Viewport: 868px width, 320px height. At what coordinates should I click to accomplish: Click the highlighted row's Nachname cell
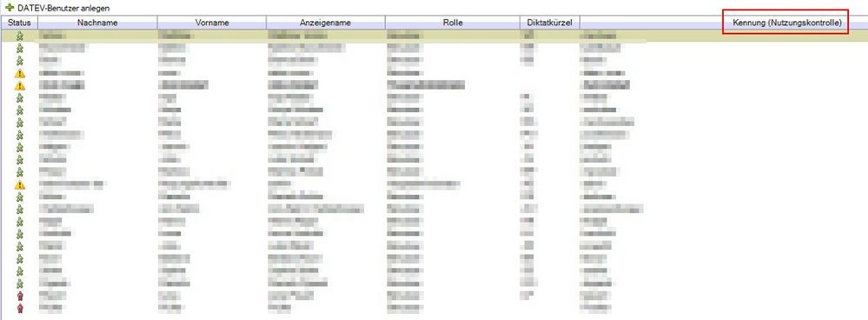pyautogui.click(x=98, y=36)
